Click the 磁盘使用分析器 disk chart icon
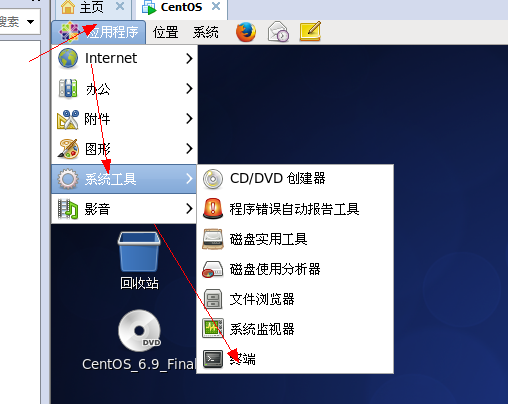The height and width of the screenshot is (404, 508). coord(213,269)
